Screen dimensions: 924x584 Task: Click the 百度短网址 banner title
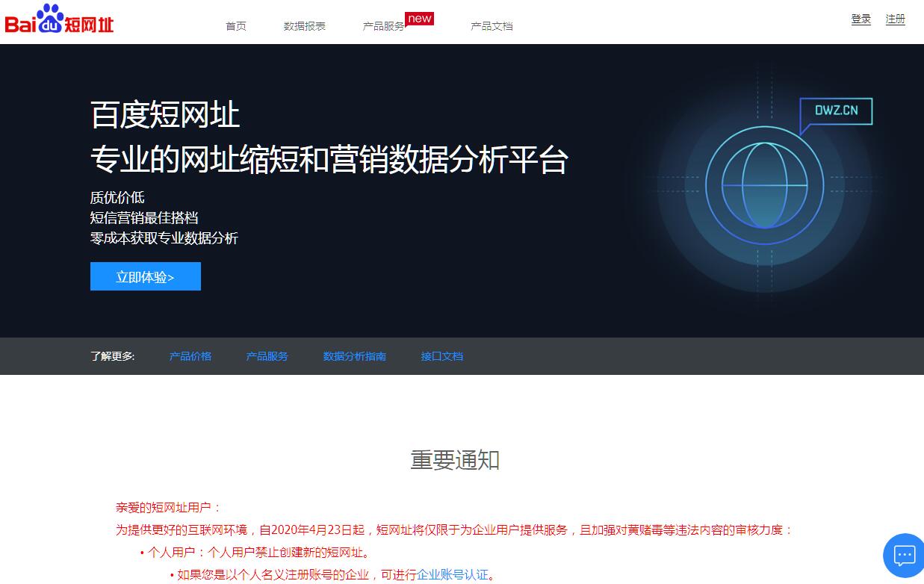tap(165, 116)
